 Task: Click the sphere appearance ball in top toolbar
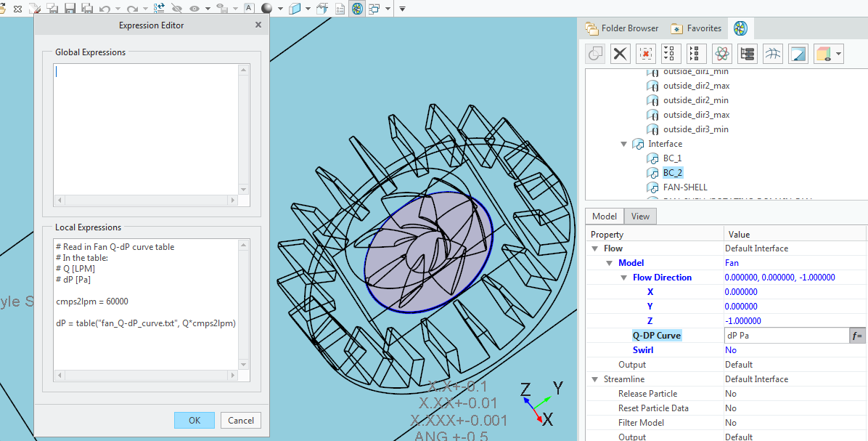tap(266, 8)
